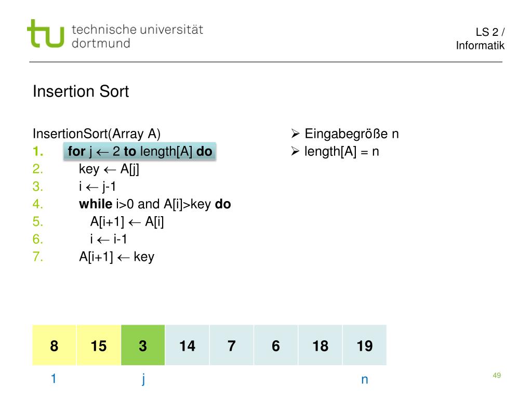Click the array cell containing 19

365,345
